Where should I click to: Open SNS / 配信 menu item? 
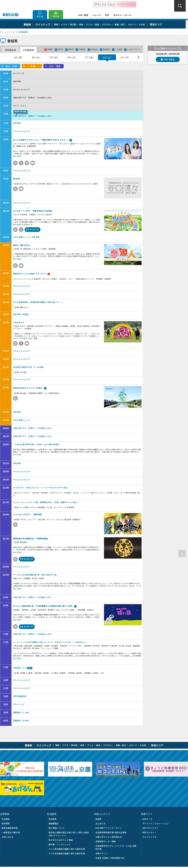pyautogui.click(x=83, y=15)
